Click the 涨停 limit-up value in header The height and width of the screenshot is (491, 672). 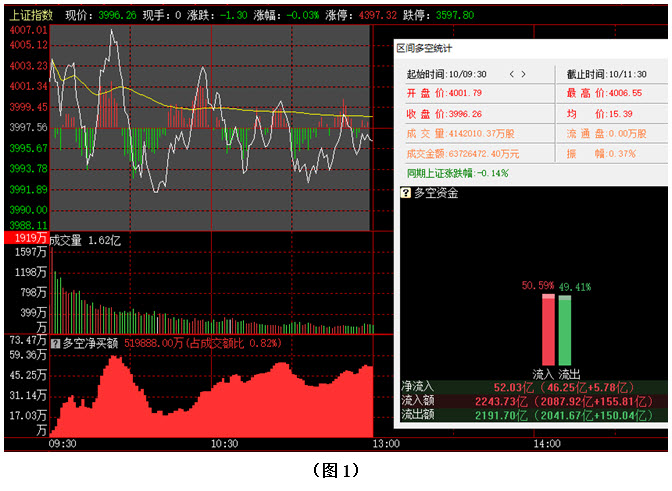pyautogui.click(x=376, y=16)
